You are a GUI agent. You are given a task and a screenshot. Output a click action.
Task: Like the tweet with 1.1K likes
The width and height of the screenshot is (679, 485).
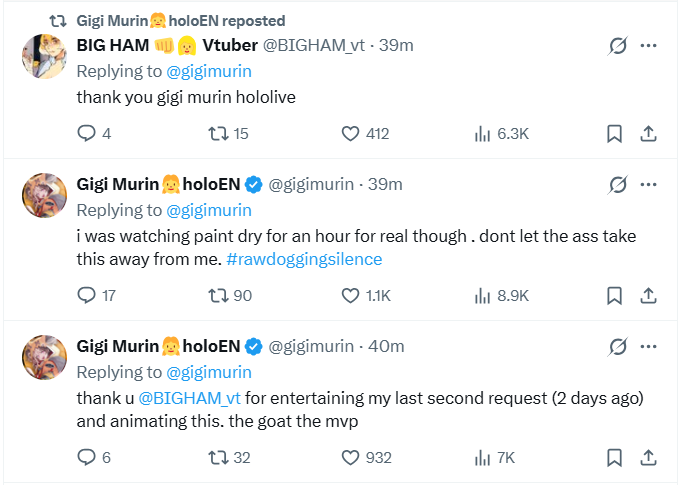pos(350,295)
